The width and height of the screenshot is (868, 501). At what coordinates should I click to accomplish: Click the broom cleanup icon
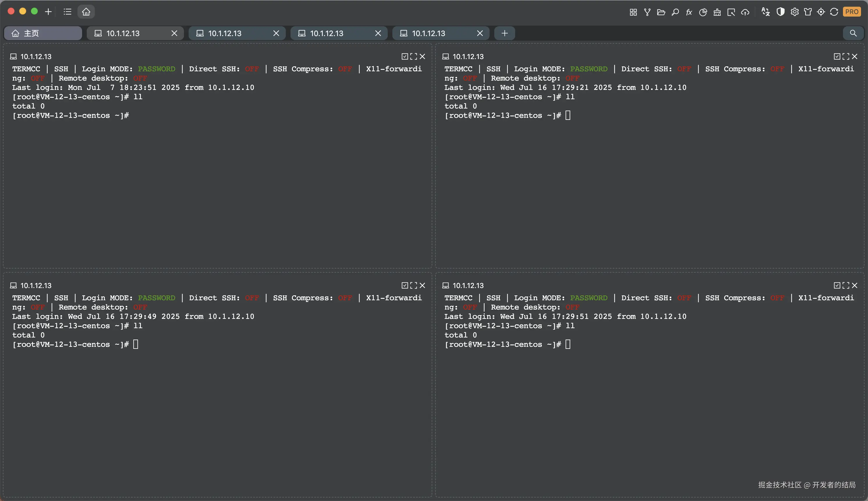[717, 12]
